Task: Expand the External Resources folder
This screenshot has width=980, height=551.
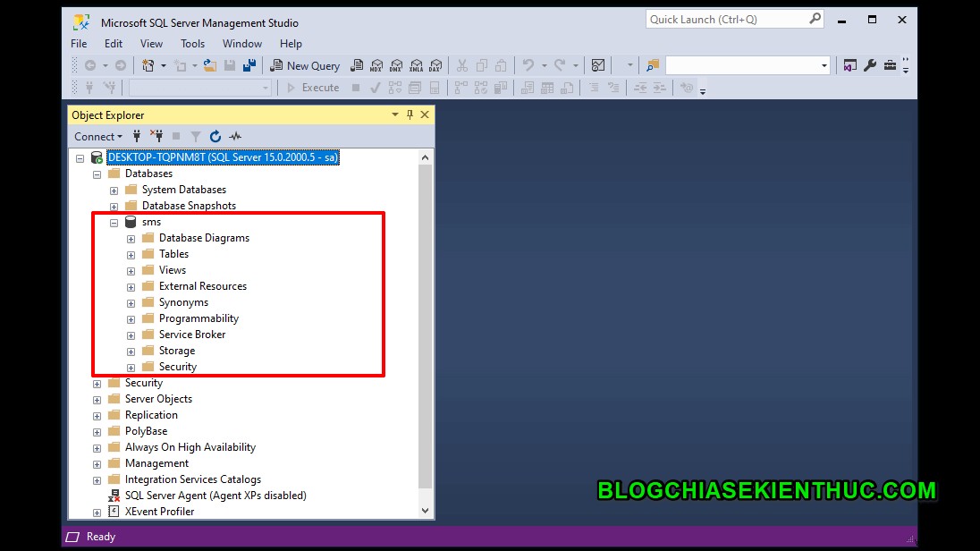Action: [x=131, y=287]
